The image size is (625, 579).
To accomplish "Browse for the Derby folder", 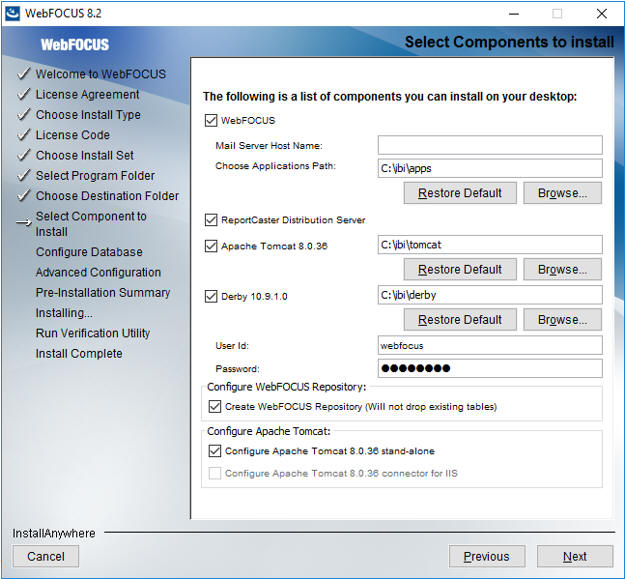I will [562, 320].
